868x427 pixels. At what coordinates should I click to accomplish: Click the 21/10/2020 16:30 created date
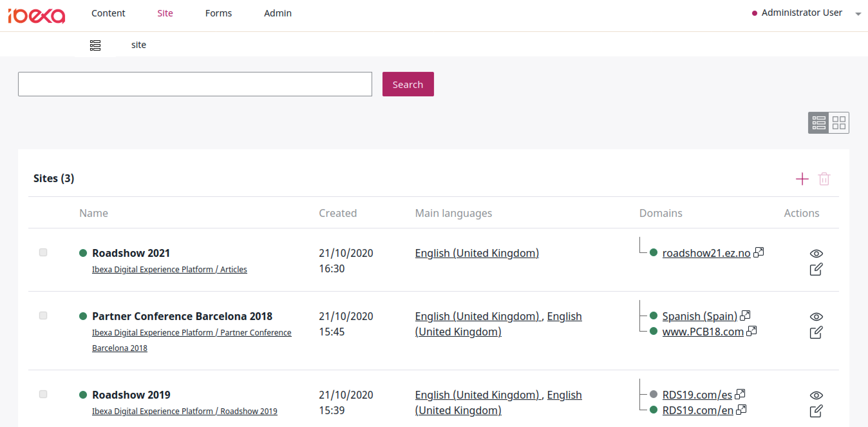coord(346,261)
